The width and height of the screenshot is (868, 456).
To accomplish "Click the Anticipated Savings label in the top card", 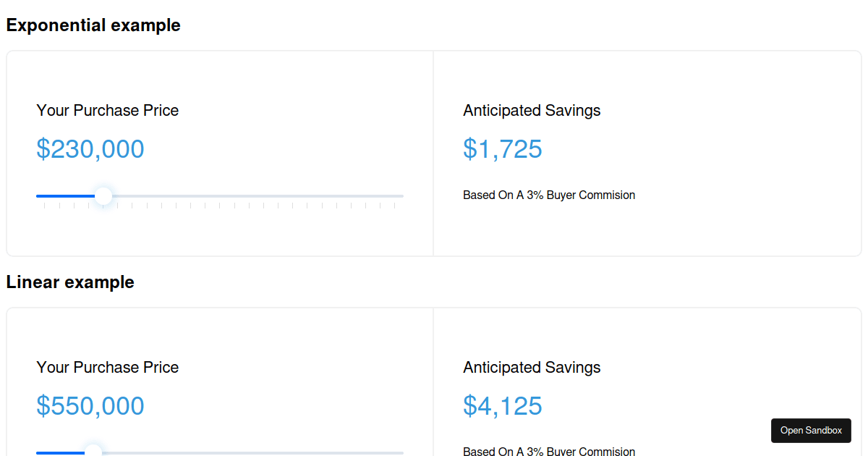I will [532, 110].
